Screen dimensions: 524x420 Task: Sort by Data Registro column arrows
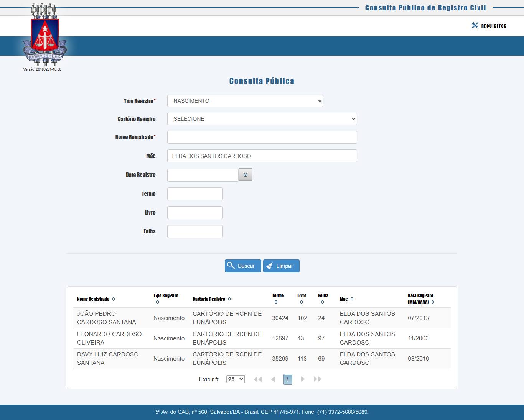[433, 302]
